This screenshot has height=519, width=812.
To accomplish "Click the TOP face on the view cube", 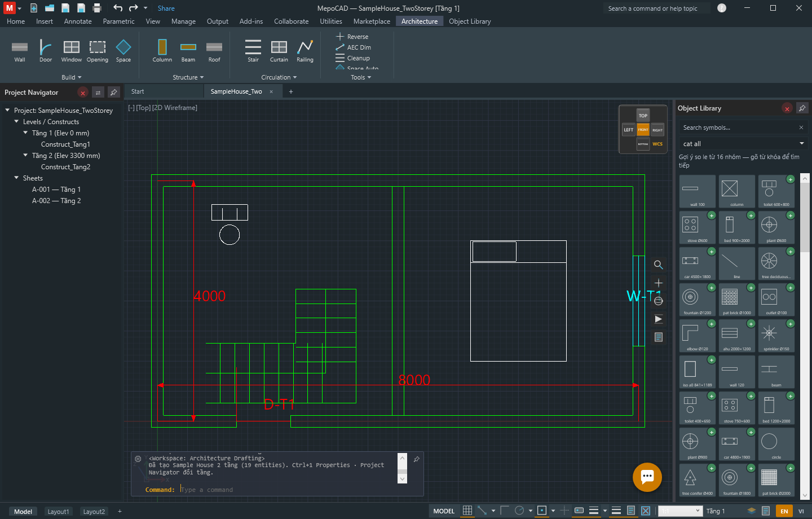I will click(643, 116).
